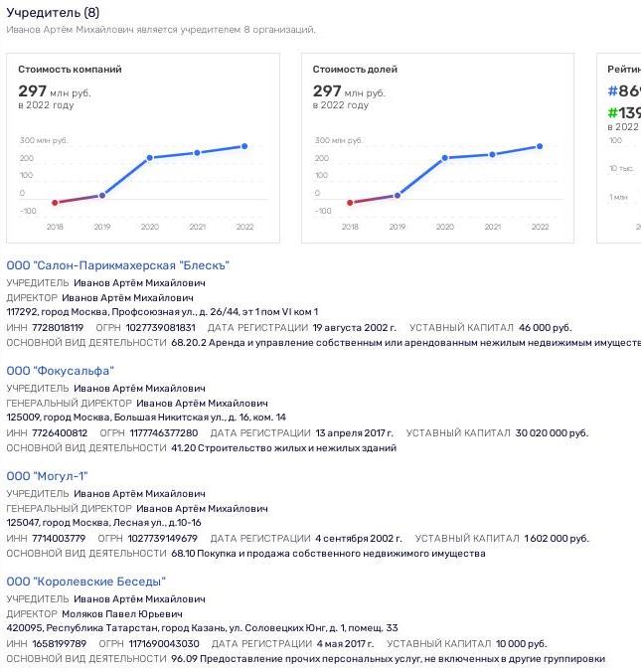Image resolution: width=641 pixels, height=672 pixels.
Task: Click 2019 data point in Стоимость долей chart
Action: [398, 196]
